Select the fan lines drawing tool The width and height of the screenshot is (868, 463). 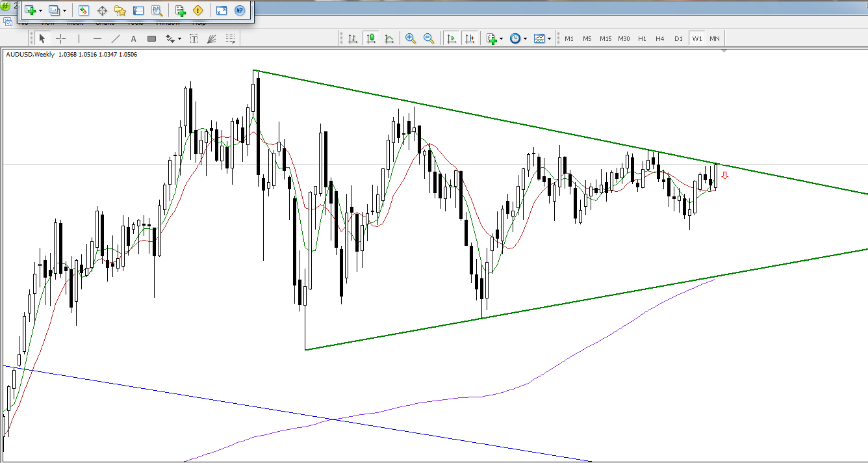212,39
